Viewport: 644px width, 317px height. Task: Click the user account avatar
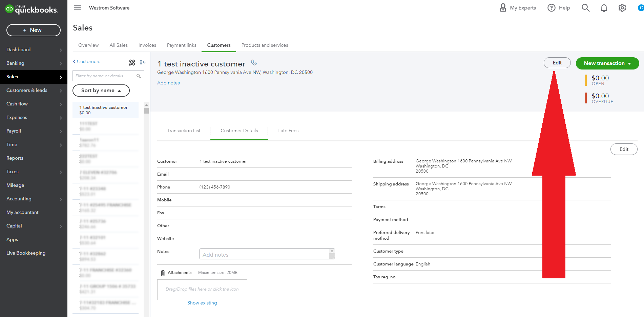pos(641,8)
